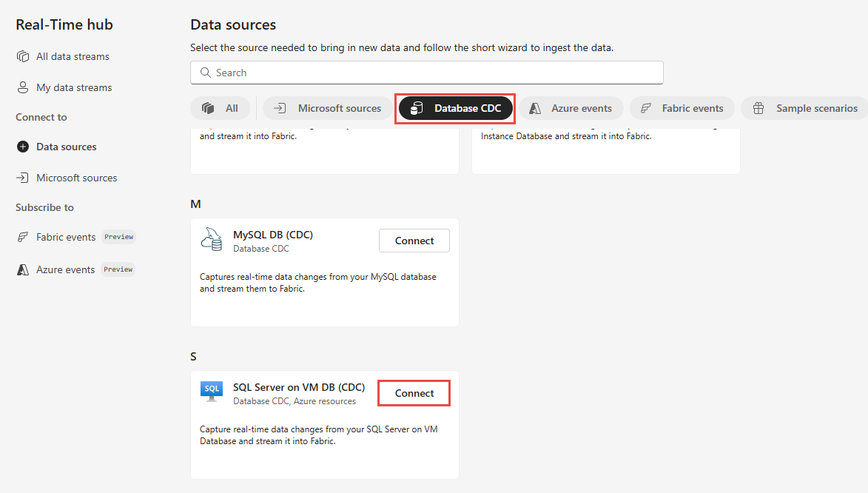Filter by Microsoft sources tab
The height and width of the screenshot is (493, 868).
[x=328, y=109]
